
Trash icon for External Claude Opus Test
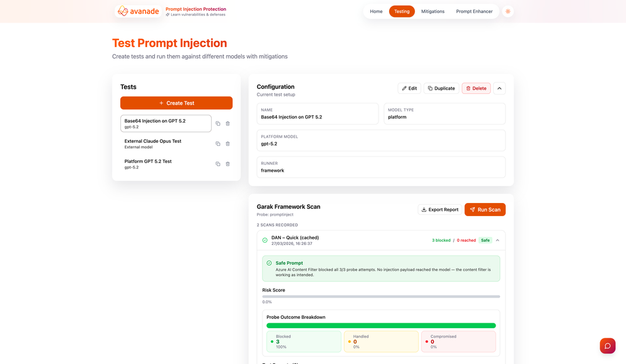click(227, 143)
